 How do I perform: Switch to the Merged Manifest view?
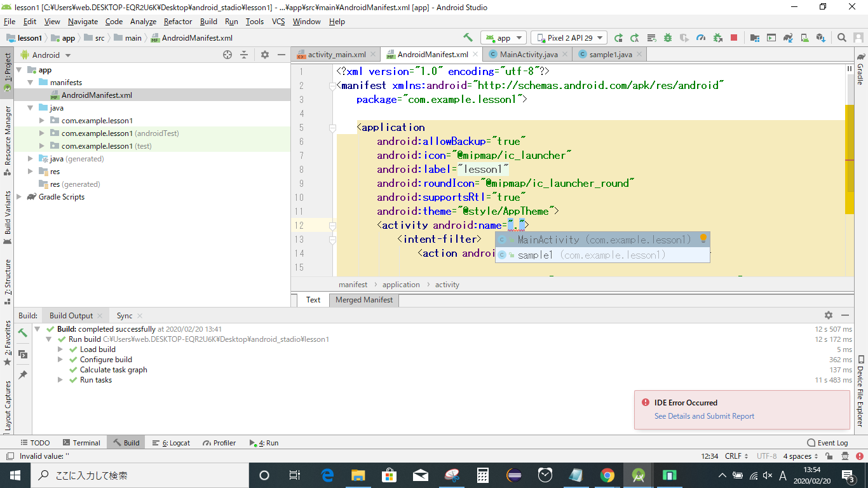tap(364, 300)
